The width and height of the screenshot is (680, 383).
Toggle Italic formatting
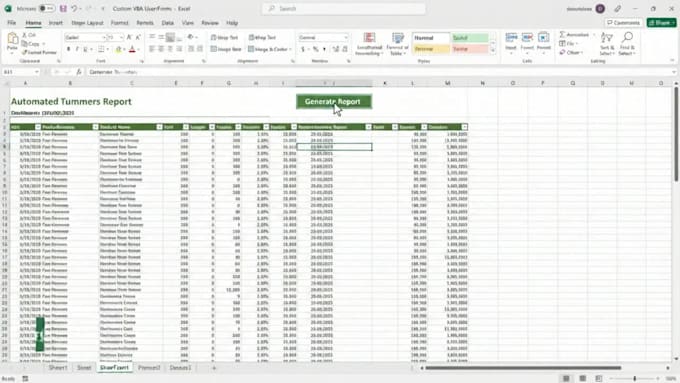click(x=77, y=49)
